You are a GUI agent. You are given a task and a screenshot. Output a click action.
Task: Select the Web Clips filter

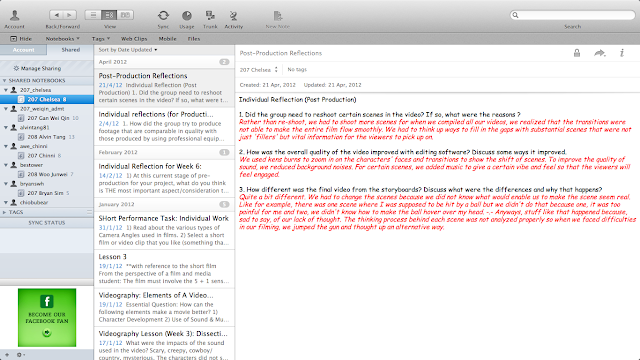click(x=134, y=39)
